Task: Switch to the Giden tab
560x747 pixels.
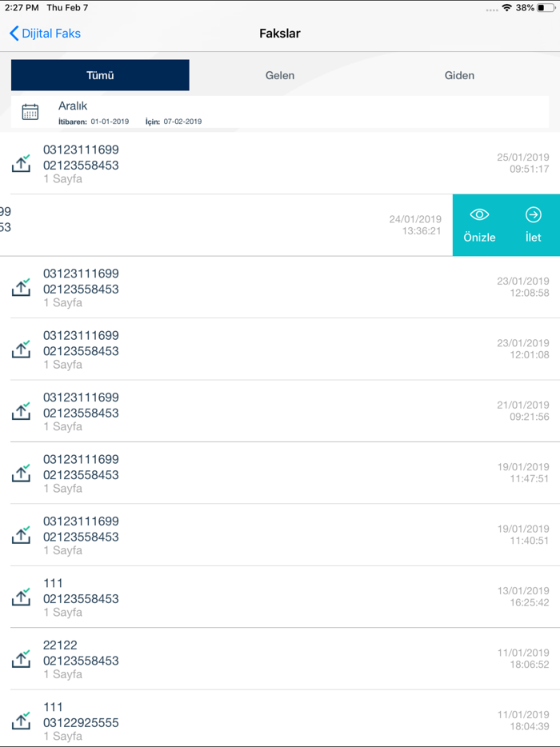Action: point(459,75)
